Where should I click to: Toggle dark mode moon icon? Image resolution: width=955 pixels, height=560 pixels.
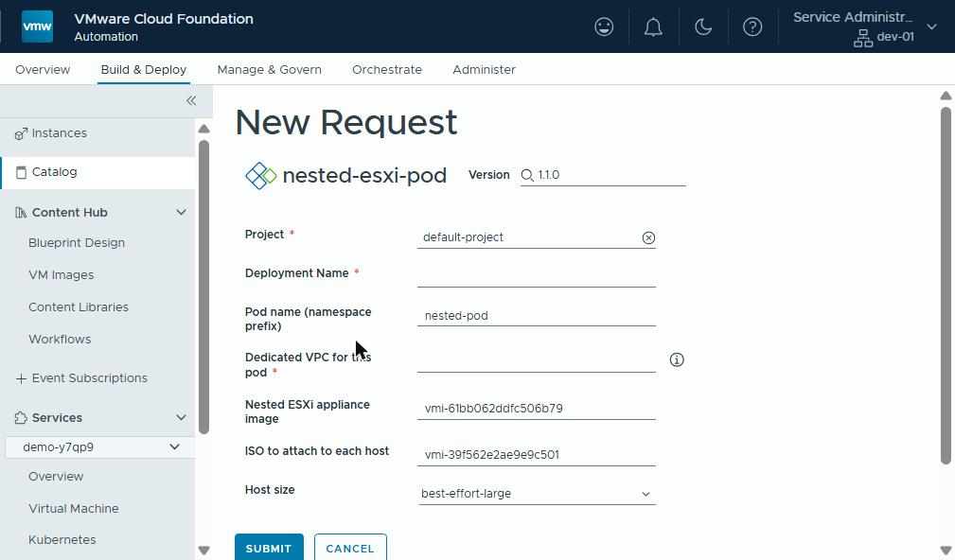703,26
